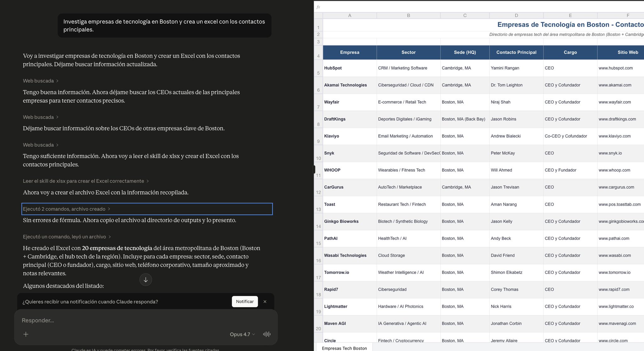
Task: Select the Lightmatter company cell
Action: [x=350, y=306]
